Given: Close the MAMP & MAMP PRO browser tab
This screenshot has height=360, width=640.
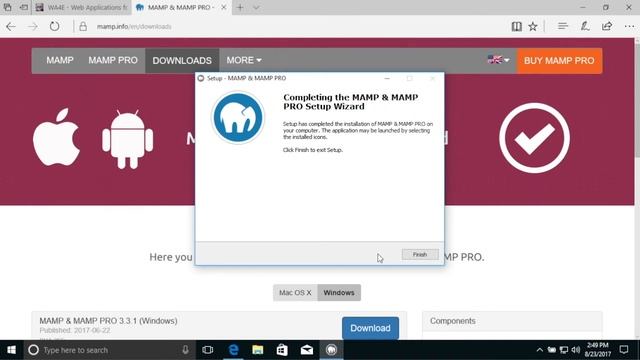Looking at the screenshot, I should tap(224, 7).
